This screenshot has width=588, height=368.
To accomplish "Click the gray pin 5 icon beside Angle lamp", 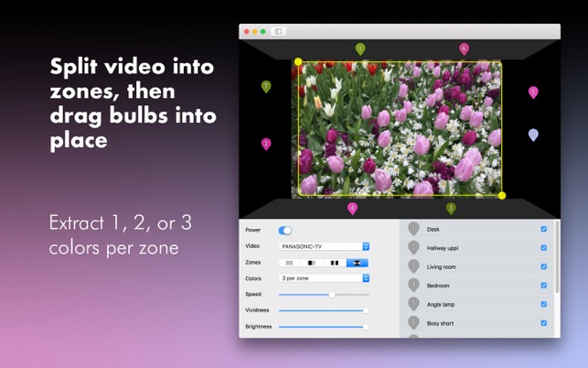I will click(413, 304).
